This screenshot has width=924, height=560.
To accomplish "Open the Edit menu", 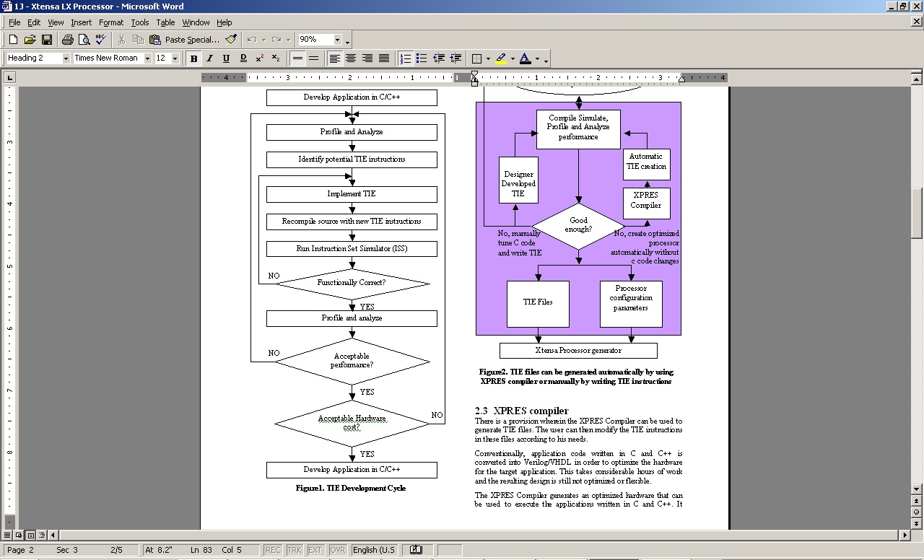I will (x=34, y=22).
